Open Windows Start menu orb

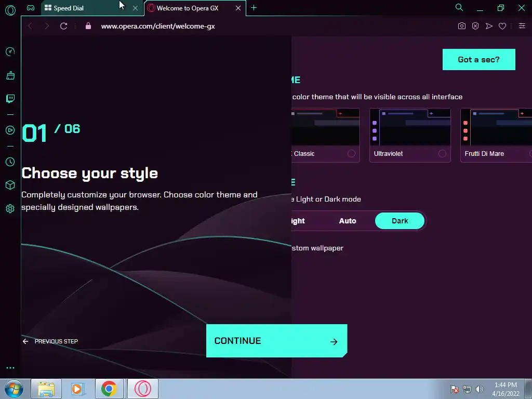click(14, 389)
